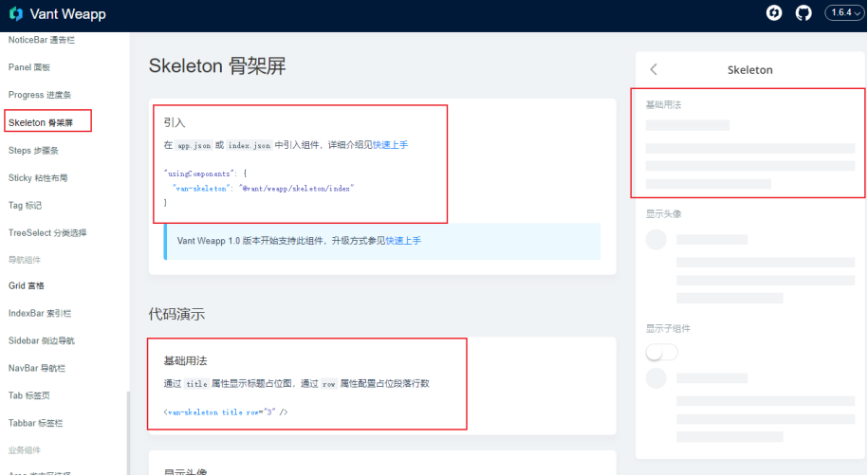Click the Skeleton 骨架屏 page heading
Viewport: 868px width, 476px height.
[x=217, y=65]
